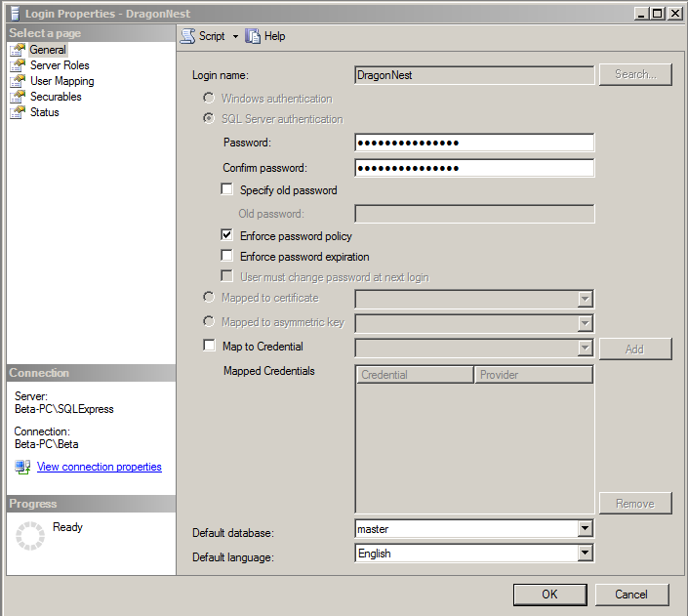Click the Credential column header

tap(415, 375)
